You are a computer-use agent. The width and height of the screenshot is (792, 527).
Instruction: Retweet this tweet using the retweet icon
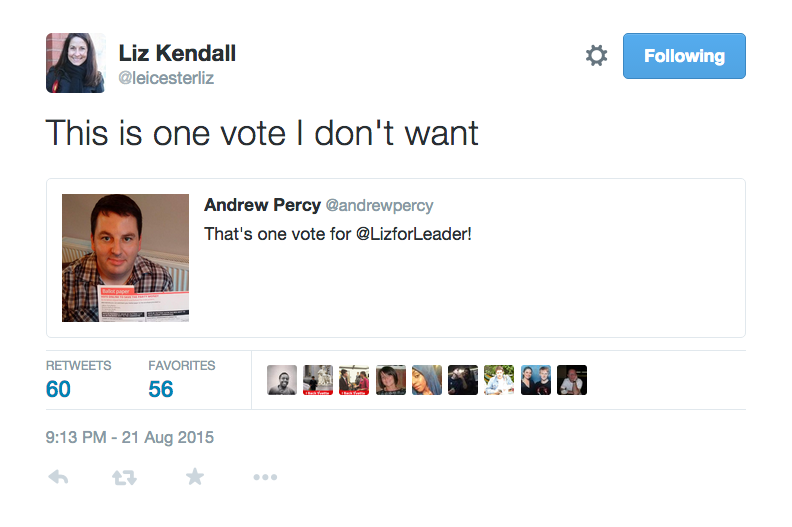tap(124, 477)
